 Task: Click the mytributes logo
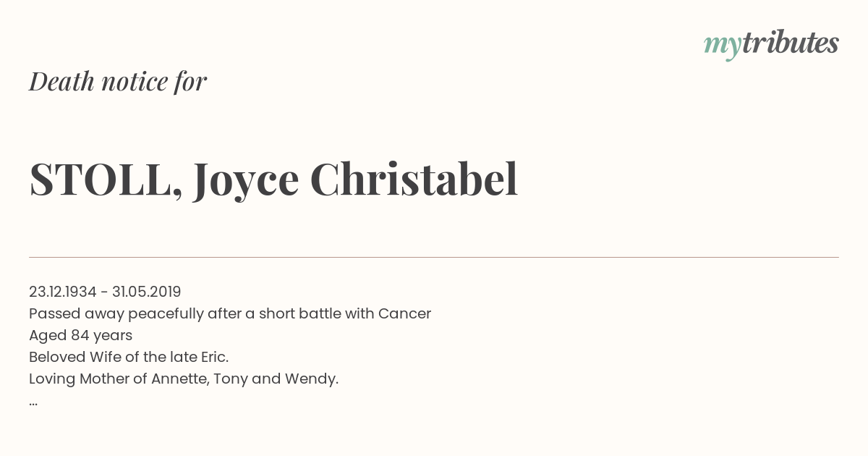click(x=771, y=44)
